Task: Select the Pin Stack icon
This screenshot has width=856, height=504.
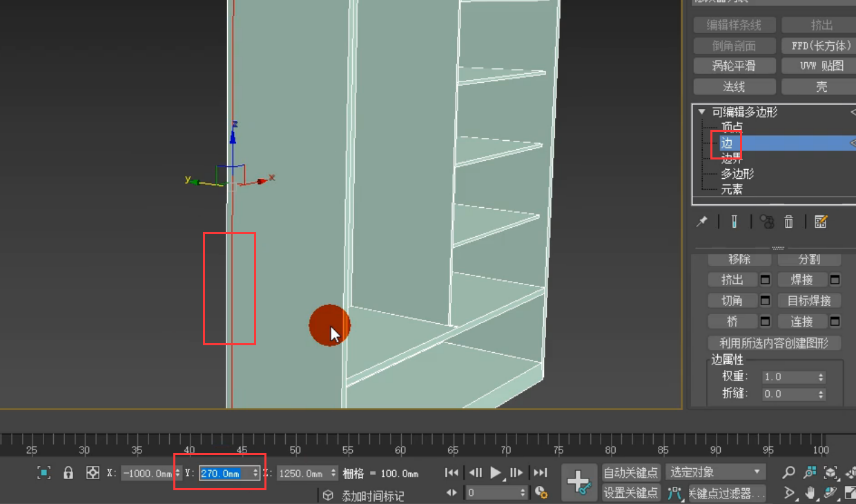Action: [x=700, y=221]
